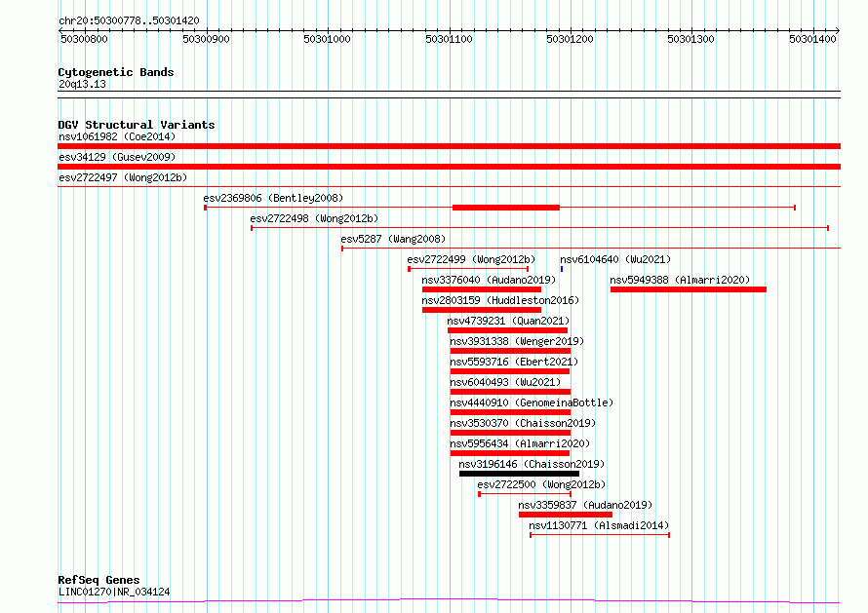Screen dimensions: 868x613
Task: Open the nsv3530370 (Chaisson2019) label
Action: pos(523,423)
